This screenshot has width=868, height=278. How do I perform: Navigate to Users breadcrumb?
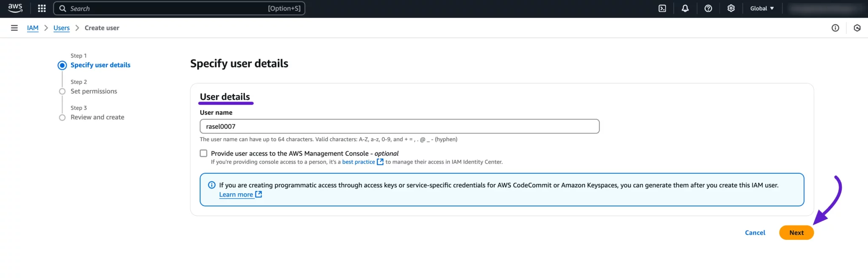[x=61, y=28]
